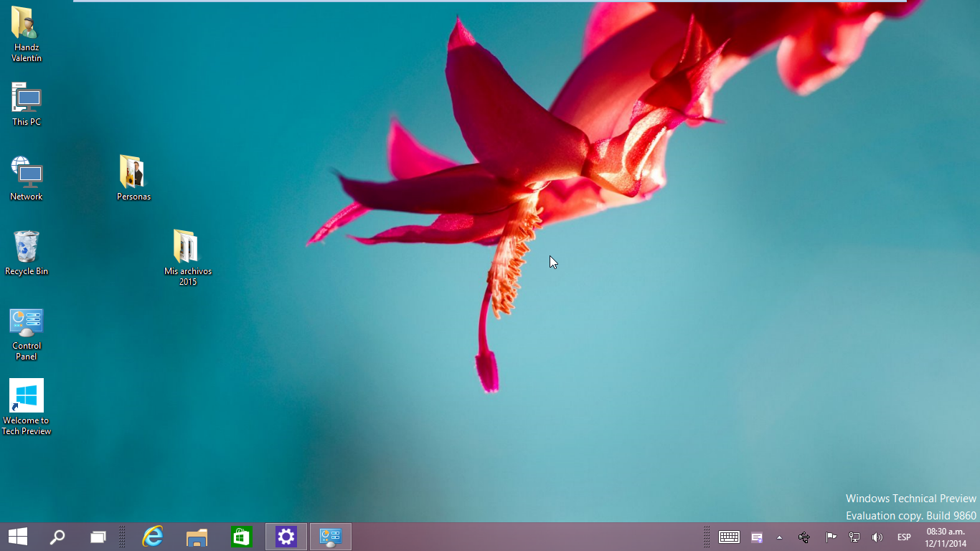Launch Internet Explorer from the taskbar
This screenshot has width=980, height=551.
point(153,537)
